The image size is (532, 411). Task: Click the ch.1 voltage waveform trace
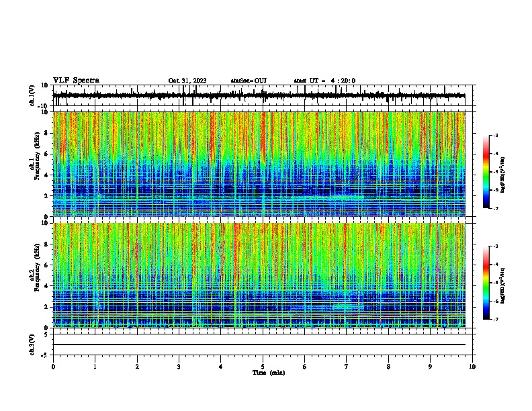click(259, 95)
